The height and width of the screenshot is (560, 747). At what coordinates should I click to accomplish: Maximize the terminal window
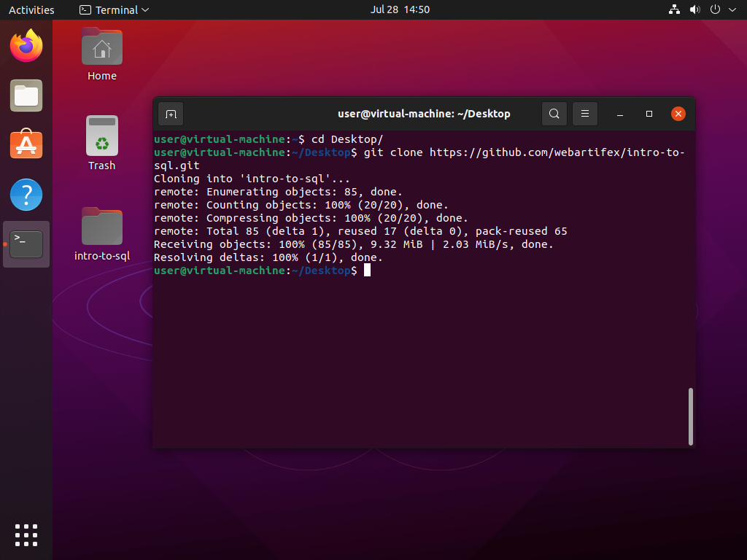(649, 114)
